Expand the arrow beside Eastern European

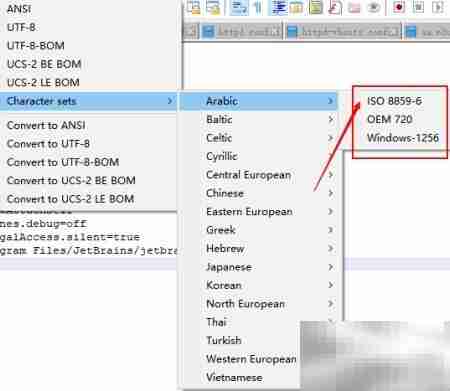(x=330, y=212)
